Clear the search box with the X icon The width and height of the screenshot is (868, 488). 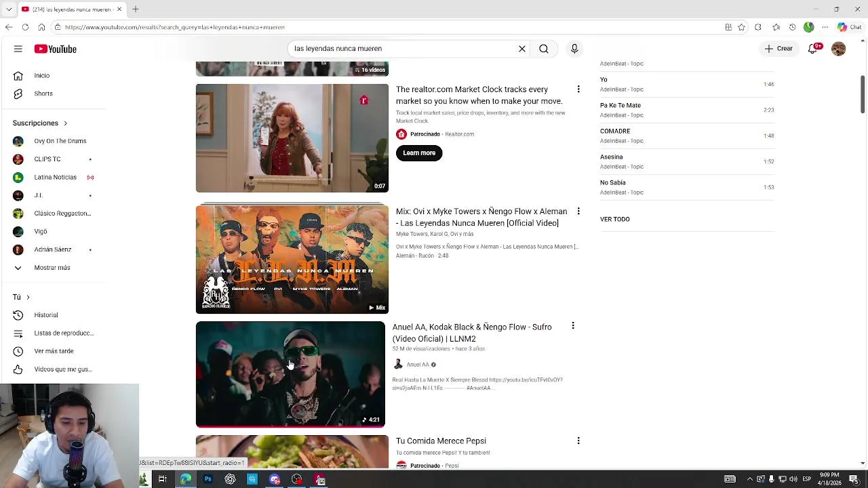[522, 49]
